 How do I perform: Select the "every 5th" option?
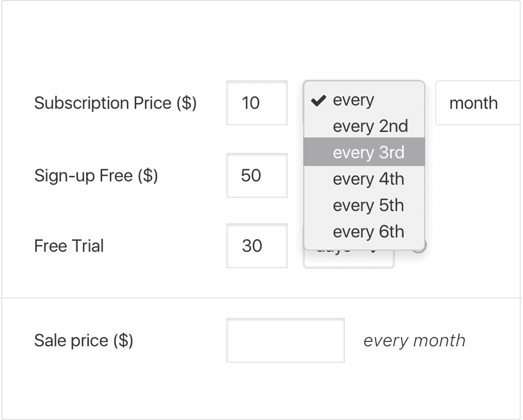pos(368,206)
